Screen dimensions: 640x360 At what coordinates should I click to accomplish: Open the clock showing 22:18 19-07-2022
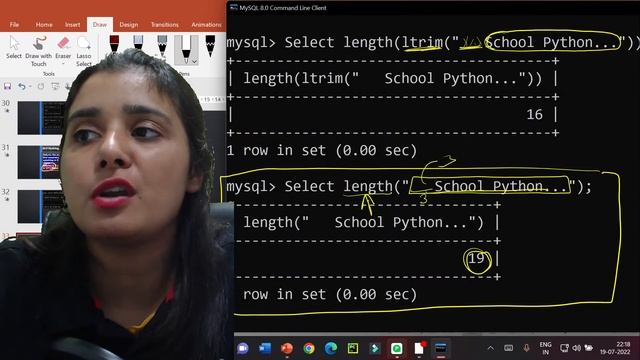(x=615, y=348)
